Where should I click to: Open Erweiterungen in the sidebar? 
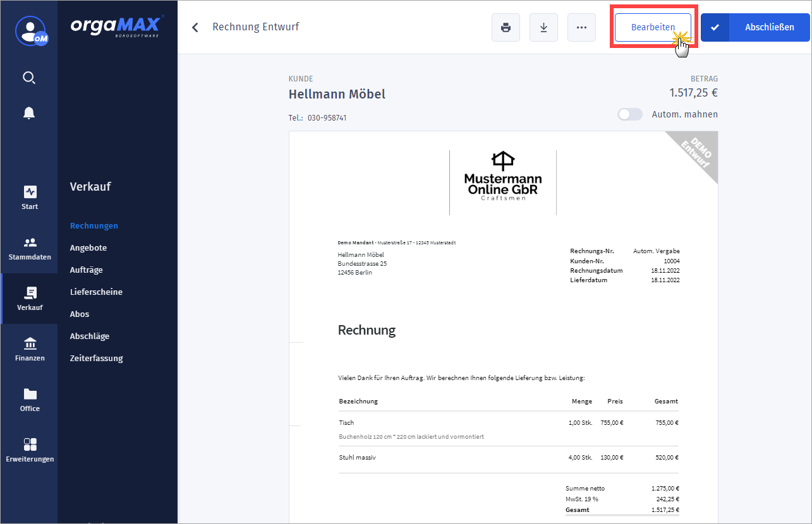pos(30,450)
